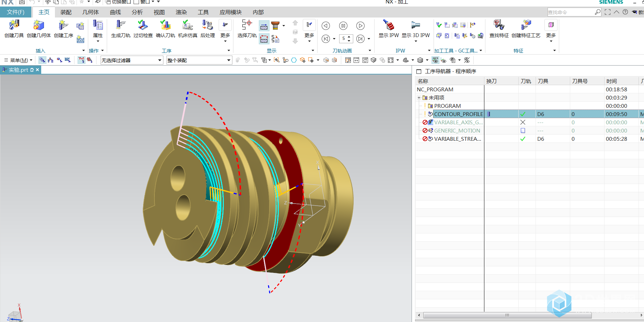Image resolution: width=644 pixels, height=322 pixels.
Task: Click the save icon in title bar
Action: click(x=22, y=2)
